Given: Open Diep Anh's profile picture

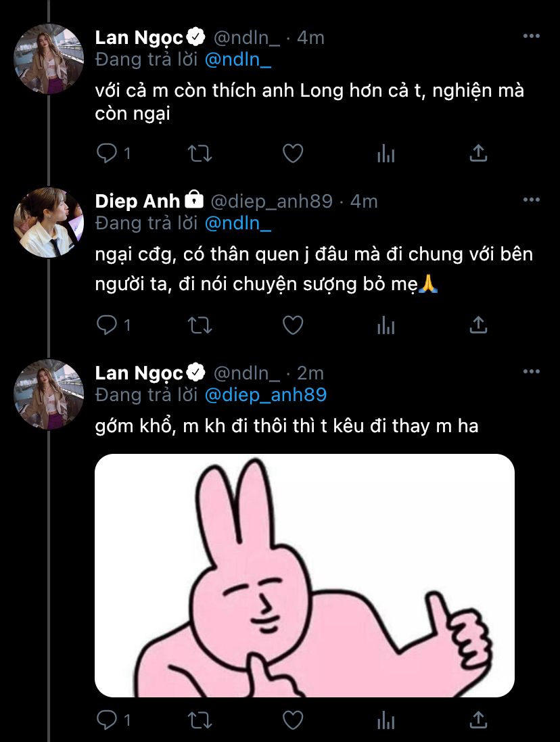Looking at the screenshot, I should click(x=48, y=223).
